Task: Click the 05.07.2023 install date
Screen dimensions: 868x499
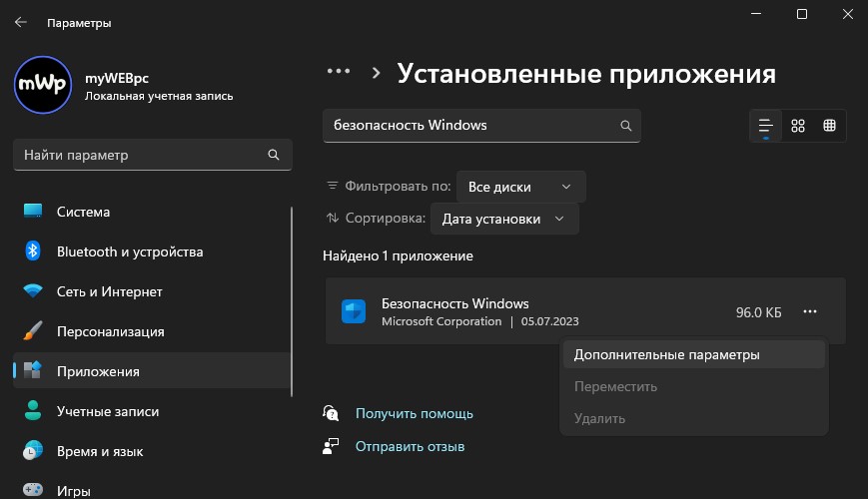Action: click(x=549, y=321)
